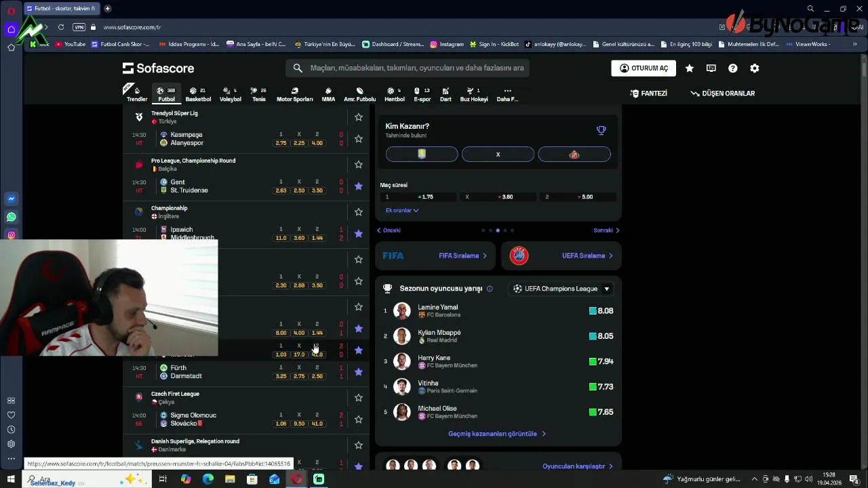This screenshot has height=488, width=868.
Task: Open the Sofascore help question-mark icon
Action: (x=733, y=68)
